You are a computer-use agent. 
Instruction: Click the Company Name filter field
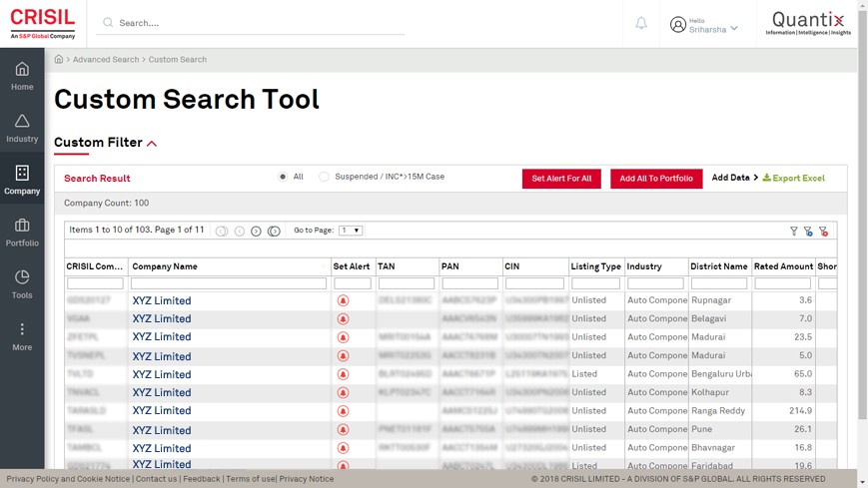229,283
